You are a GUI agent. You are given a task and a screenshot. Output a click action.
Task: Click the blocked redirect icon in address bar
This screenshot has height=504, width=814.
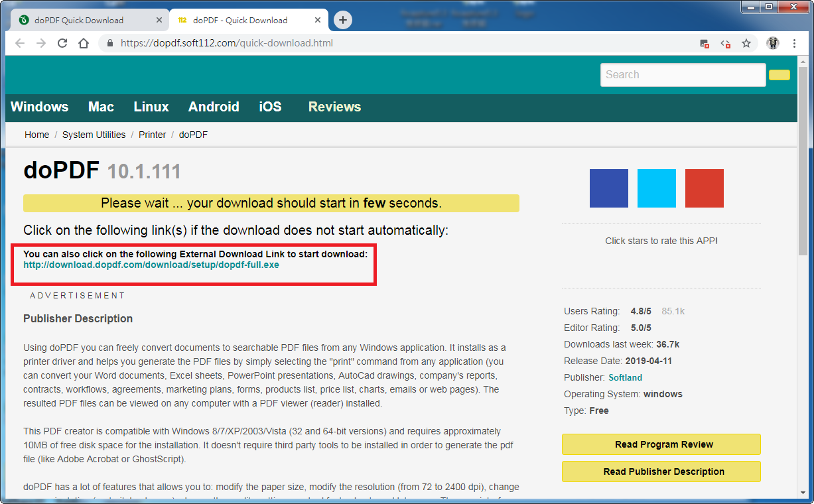point(726,43)
